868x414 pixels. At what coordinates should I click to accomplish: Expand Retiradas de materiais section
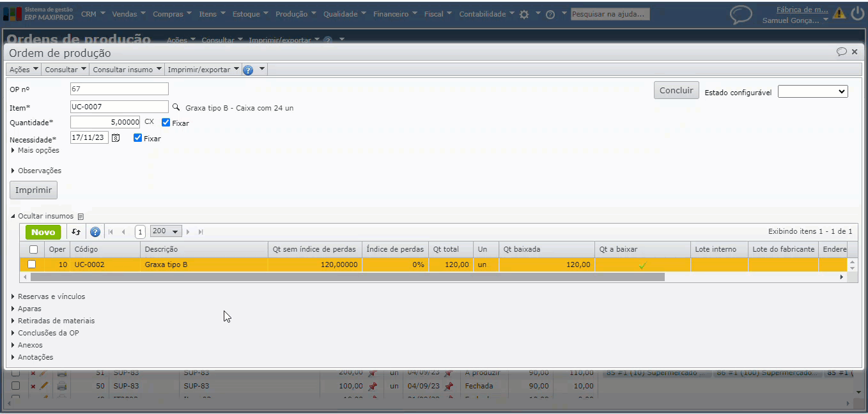(53, 321)
